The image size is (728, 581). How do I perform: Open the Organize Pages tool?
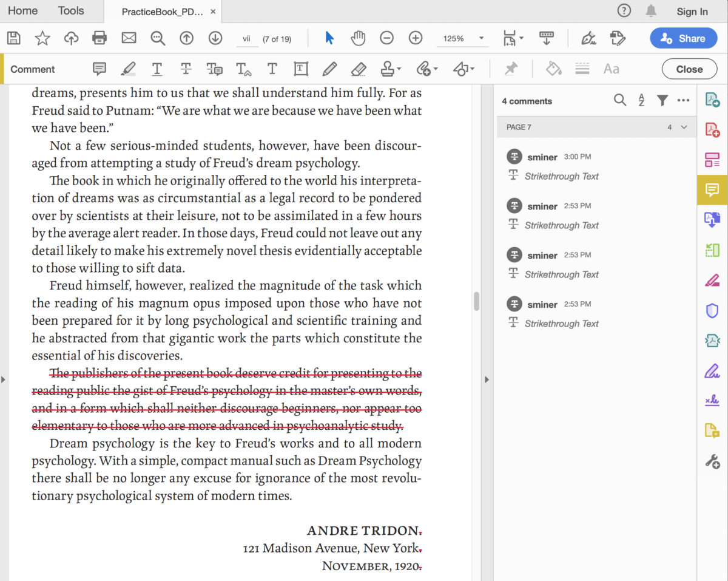tap(712, 160)
